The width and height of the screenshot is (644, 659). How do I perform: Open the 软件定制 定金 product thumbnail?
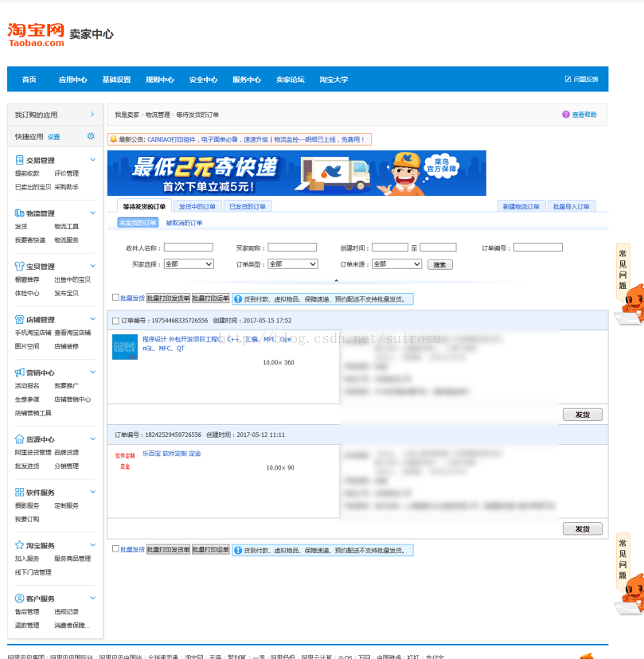coord(125,461)
